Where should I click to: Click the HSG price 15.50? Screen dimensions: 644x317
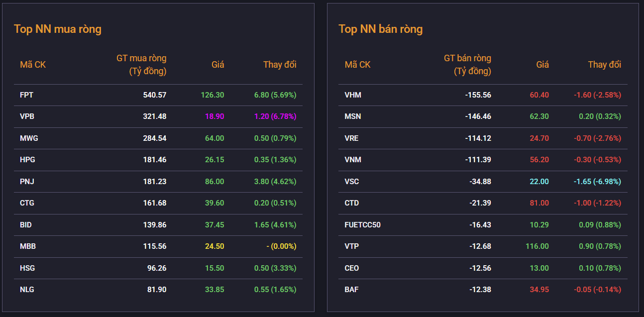(215, 268)
